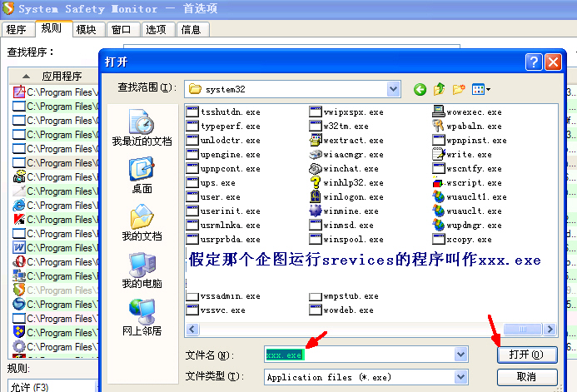Screen dimensions: 577x392
Task: Click right arrow of file list horizontal scrollbar
Action: click(550, 329)
